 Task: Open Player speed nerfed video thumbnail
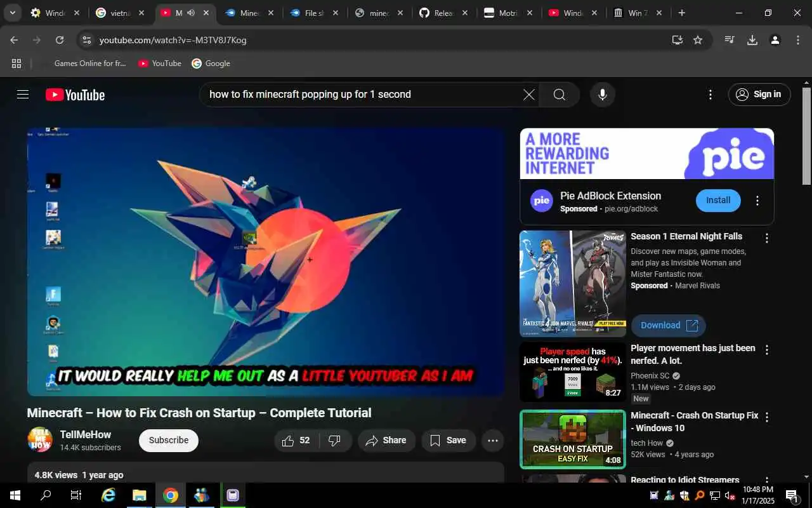573,372
